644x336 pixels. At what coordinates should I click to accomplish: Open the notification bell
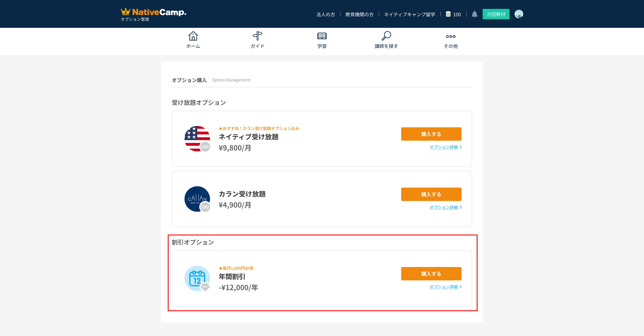coord(474,14)
